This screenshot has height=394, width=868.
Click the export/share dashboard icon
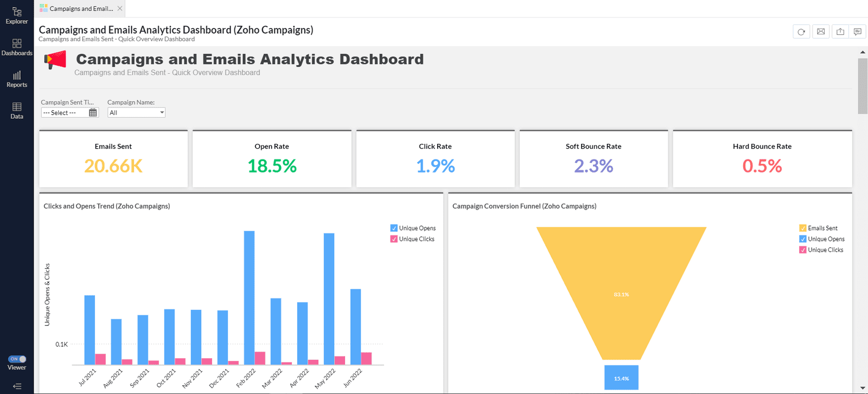tap(840, 32)
